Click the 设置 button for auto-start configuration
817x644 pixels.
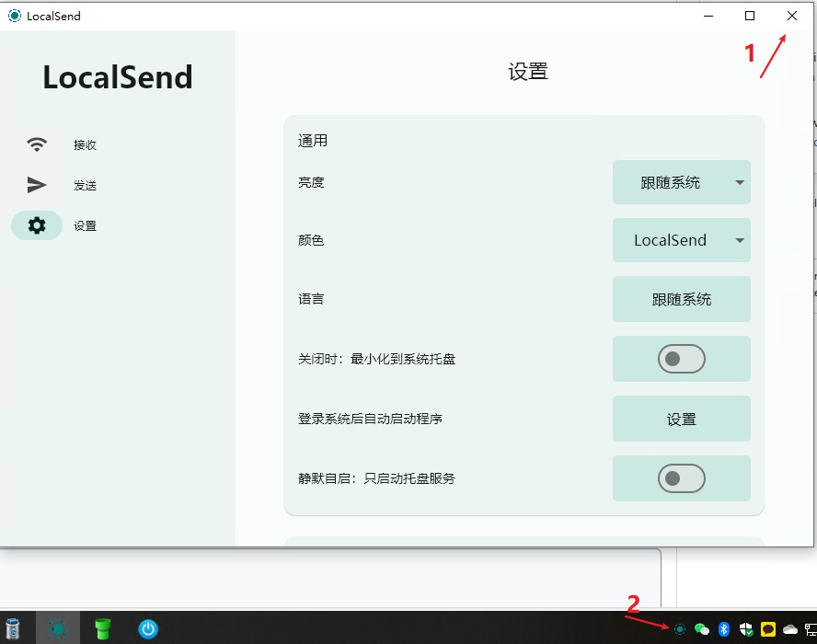(x=681, y=419)
